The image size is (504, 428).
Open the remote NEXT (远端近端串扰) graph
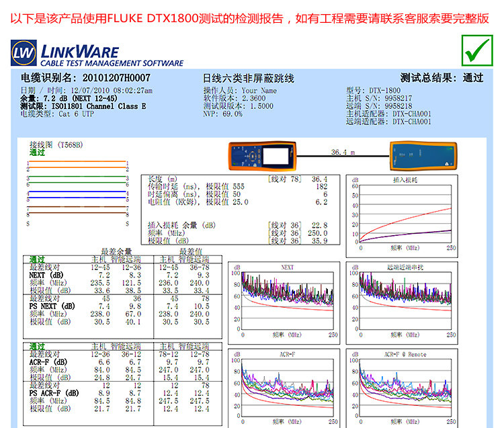pyautogui.click(x=402, y=303)
